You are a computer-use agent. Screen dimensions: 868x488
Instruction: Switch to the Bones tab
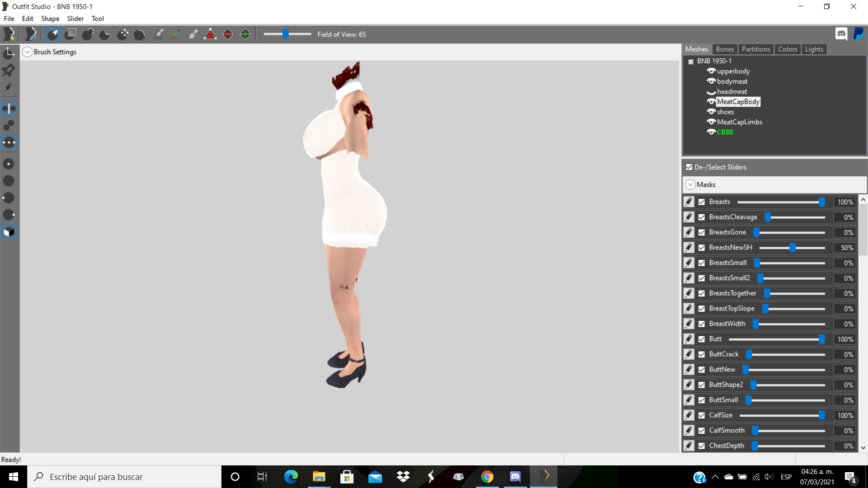click(x=725, y=49)
